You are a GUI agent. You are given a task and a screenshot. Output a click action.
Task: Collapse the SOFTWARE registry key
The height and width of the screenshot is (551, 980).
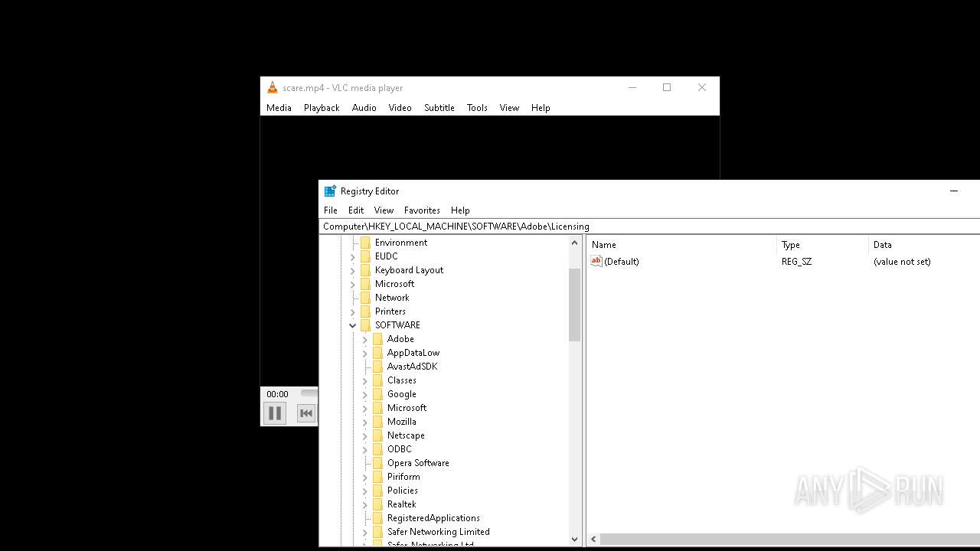point(353,325)
